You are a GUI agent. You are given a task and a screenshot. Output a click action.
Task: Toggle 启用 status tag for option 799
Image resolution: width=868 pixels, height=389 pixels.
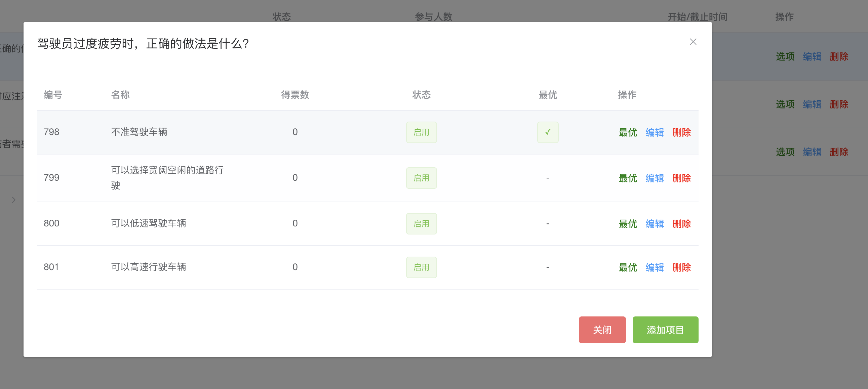coord(421,178)
